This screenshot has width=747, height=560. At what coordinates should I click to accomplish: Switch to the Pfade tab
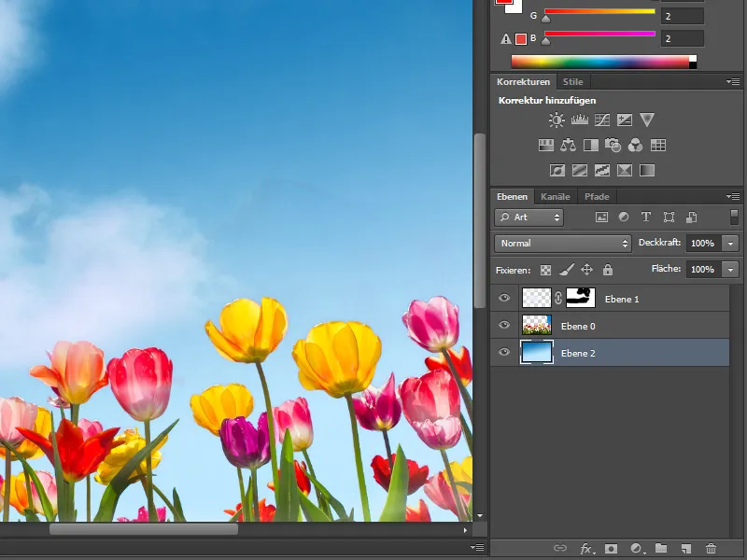[x=597, y=197]
